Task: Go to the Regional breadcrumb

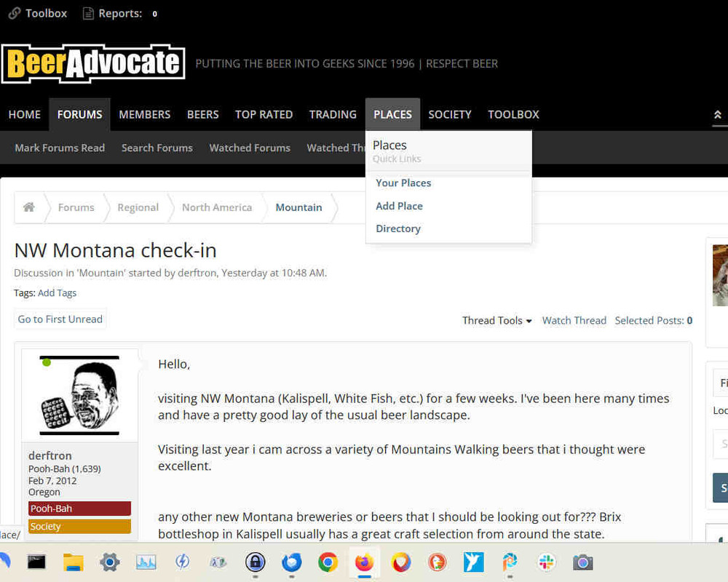Action: [x=138, y=207]
